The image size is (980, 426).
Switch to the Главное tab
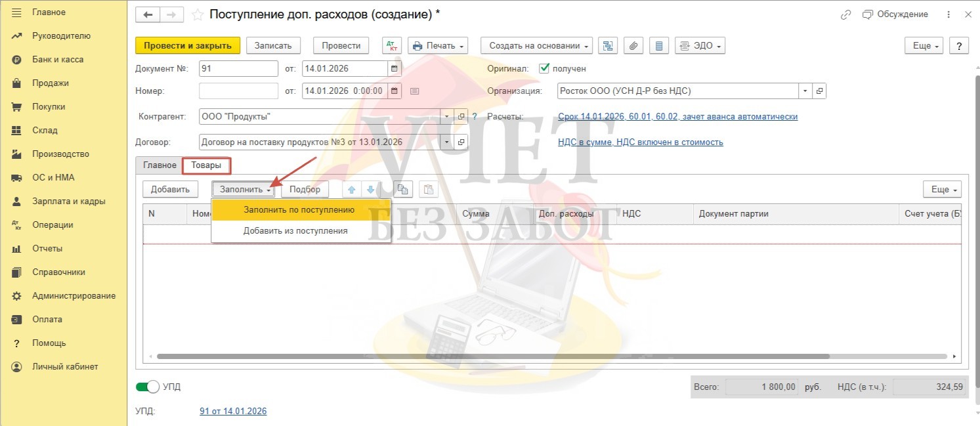[x=160, y=165]
